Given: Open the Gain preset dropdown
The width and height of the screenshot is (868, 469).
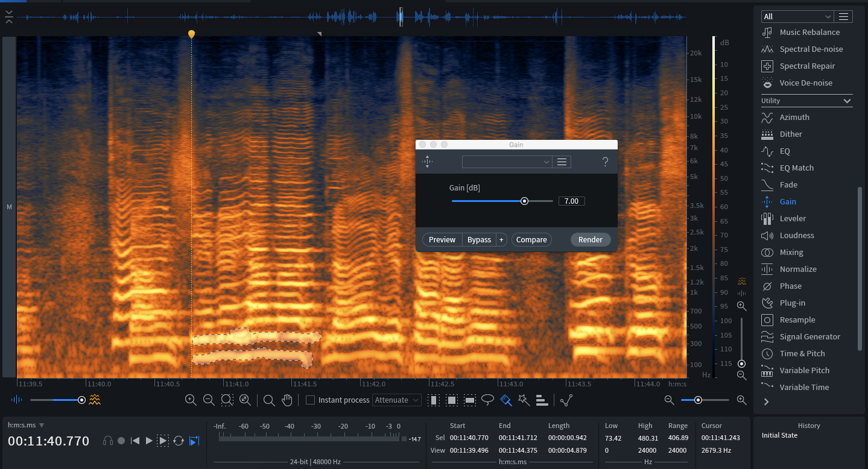Looking at the screenshot, I should [x=507, y=162].
